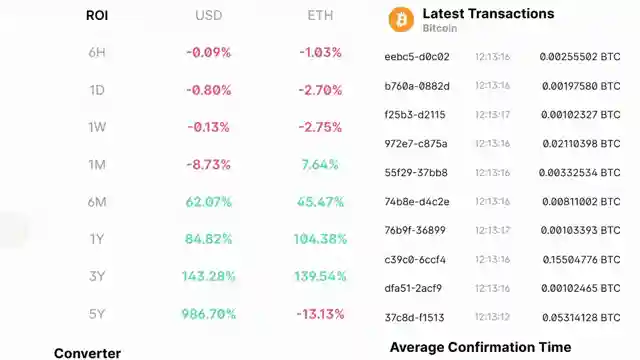This screenshot has width=640, height=360.
Task: Open transaction 76b9f-36899
Action: 415,230
